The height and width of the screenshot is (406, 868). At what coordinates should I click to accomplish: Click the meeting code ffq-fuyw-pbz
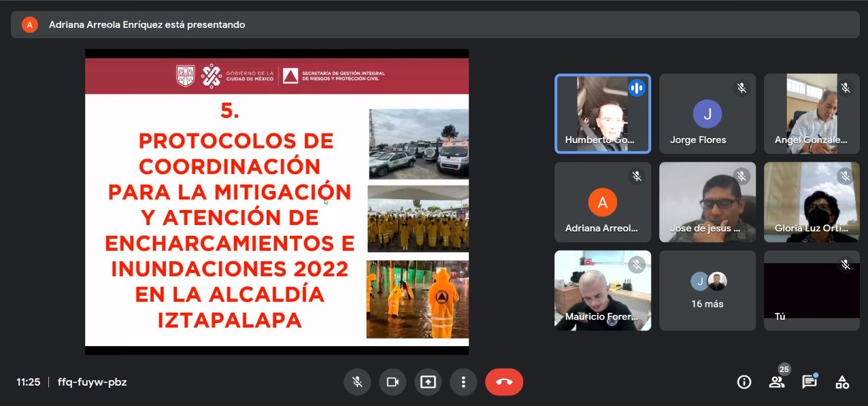point(93,382)
